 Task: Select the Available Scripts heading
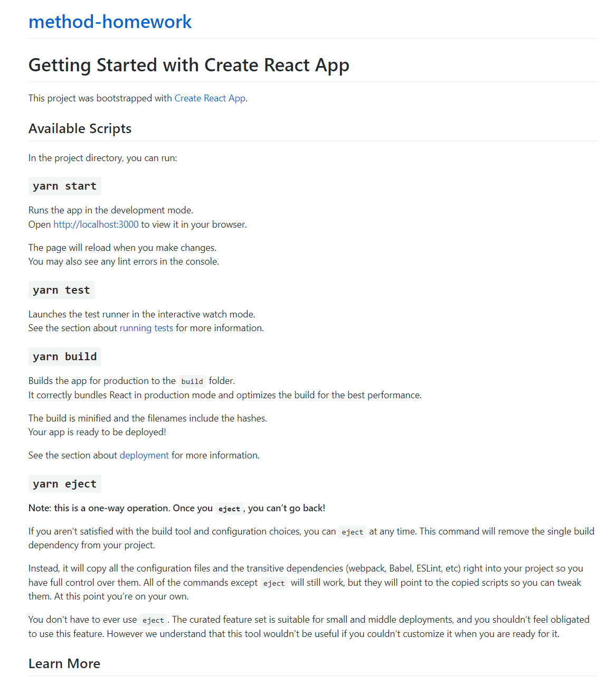tap(80, 128)
